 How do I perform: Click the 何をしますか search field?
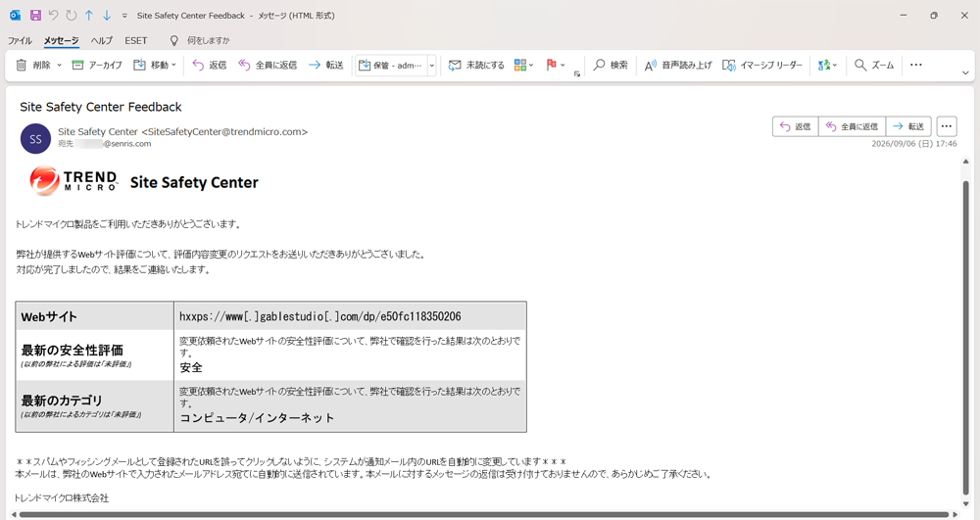[208, 40]
